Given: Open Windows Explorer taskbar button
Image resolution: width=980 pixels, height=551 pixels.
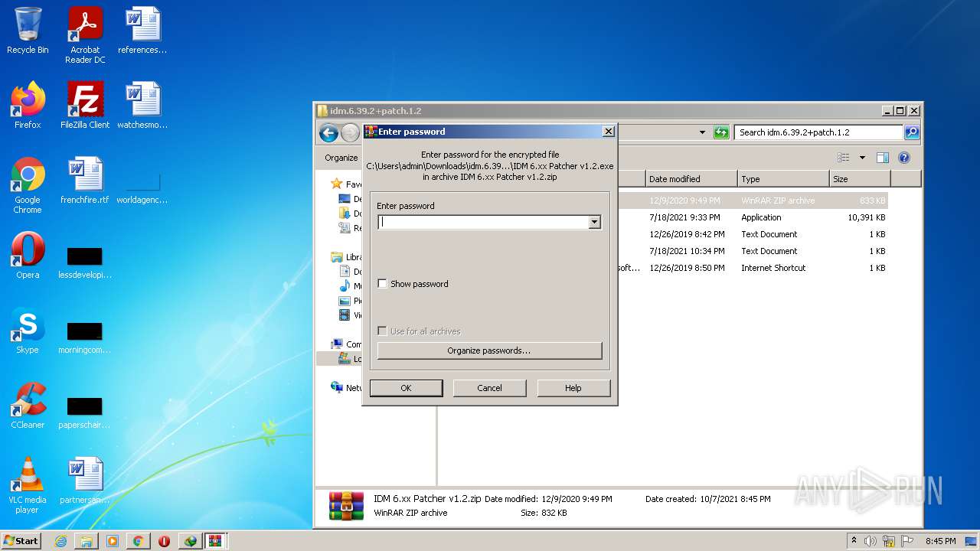Looking at the screenshot, I should (87, 541).
